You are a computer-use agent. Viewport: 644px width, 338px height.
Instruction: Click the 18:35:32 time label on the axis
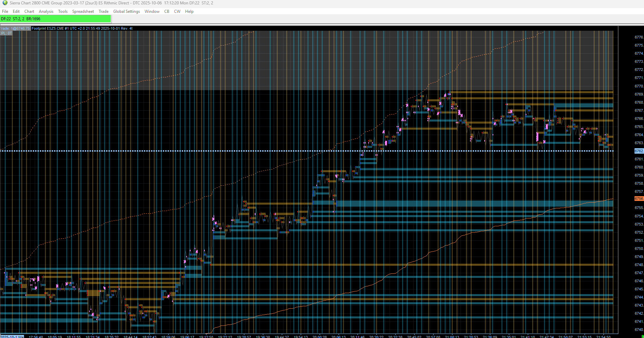[112, 337]
